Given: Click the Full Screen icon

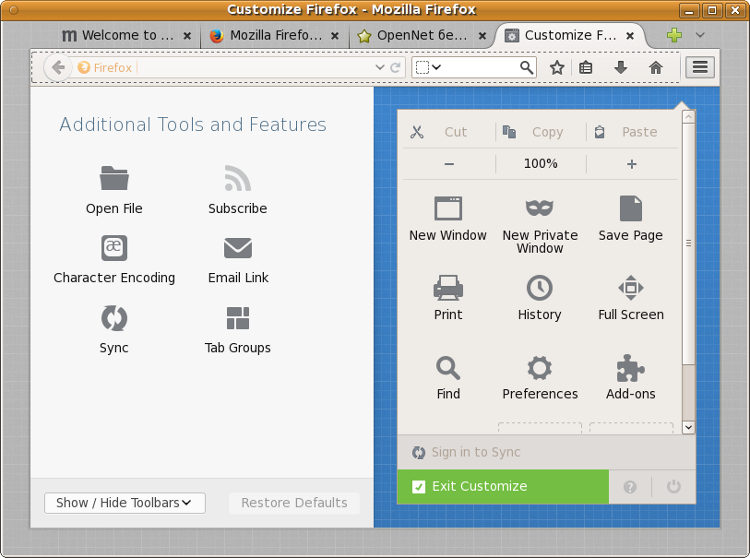Looking at the screenshot, I should tap(630, 287).
